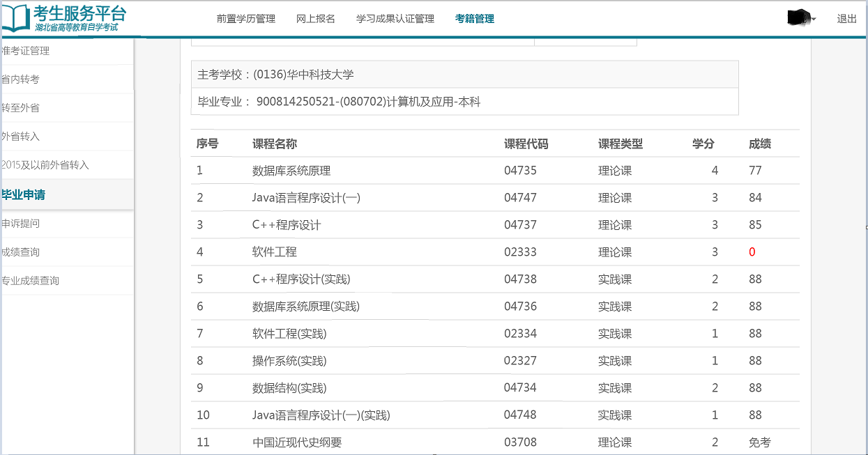This screenshot has width=868, height=455.
Task: Open 专业成绩查询 sidebar link
Action: (31, 281)
